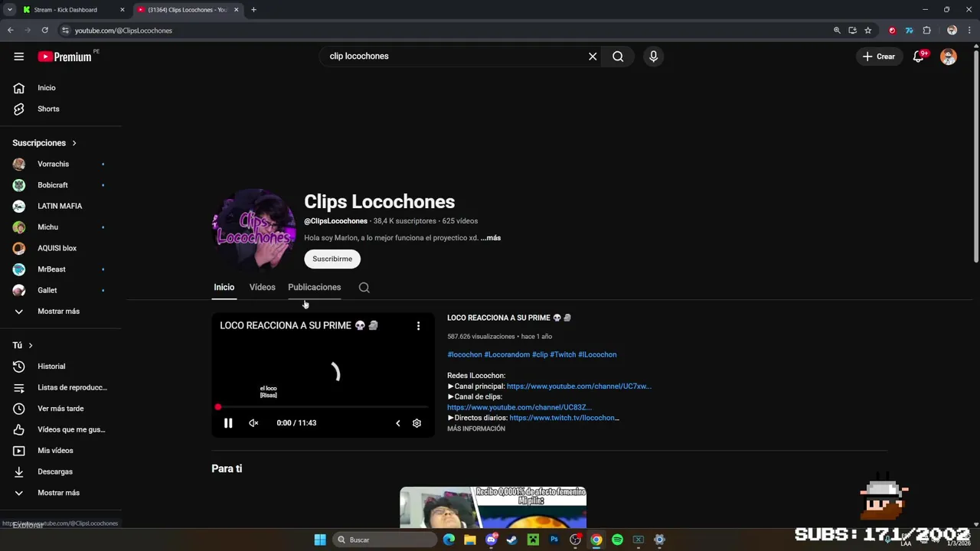Open Spotify from the taskbar
980x551 pixels.
(x=617, y=540)
